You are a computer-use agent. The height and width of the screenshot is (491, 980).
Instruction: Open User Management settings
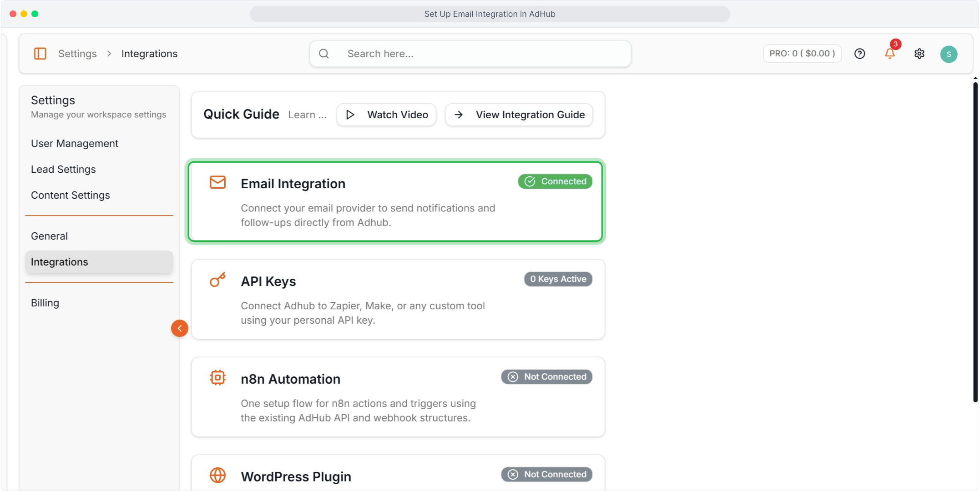pyautogui.click(x=75, y=144)
